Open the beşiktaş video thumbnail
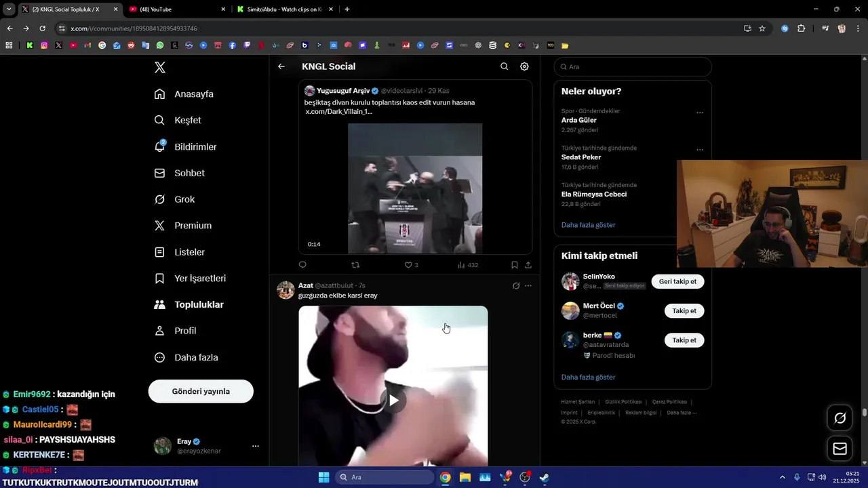Image resolution: width=868 pixels, height=488 pixels. coord(415,188)
